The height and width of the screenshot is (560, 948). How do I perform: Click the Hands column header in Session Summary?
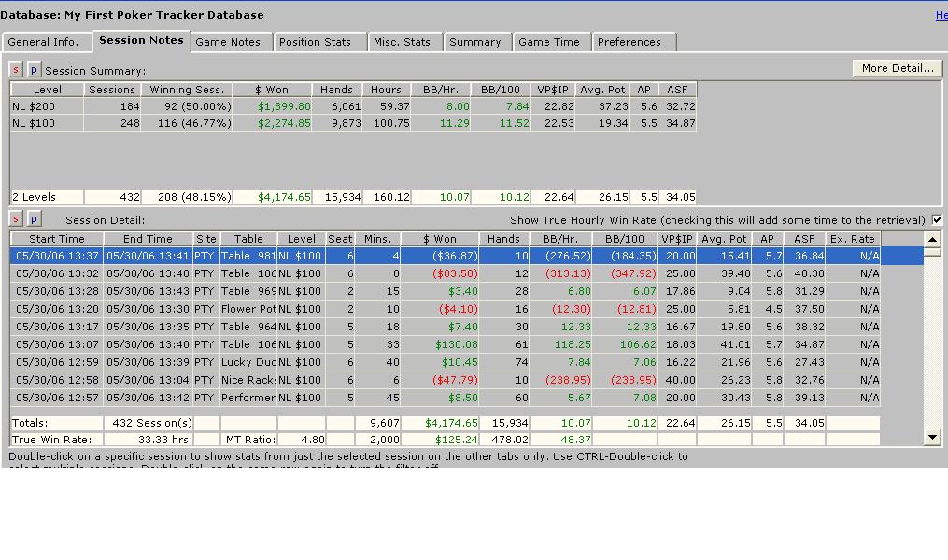pos(336,90)
